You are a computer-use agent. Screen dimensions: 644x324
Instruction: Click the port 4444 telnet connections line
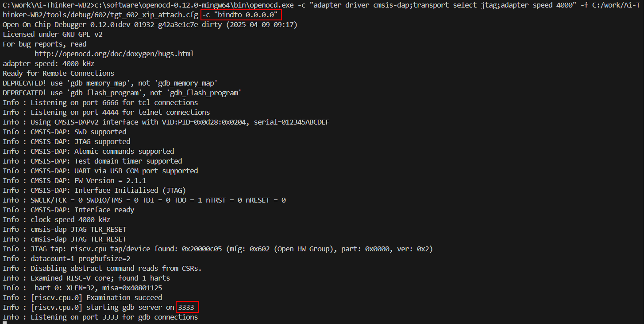pyautogui.click(x=106, y=113)
